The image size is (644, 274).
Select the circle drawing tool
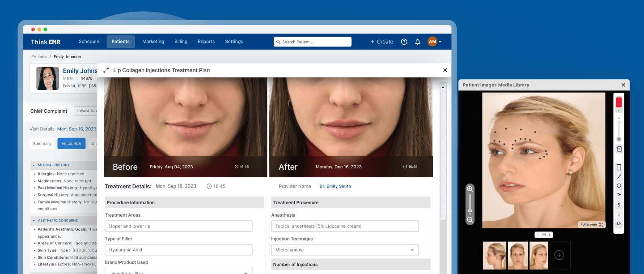[619, 186]
